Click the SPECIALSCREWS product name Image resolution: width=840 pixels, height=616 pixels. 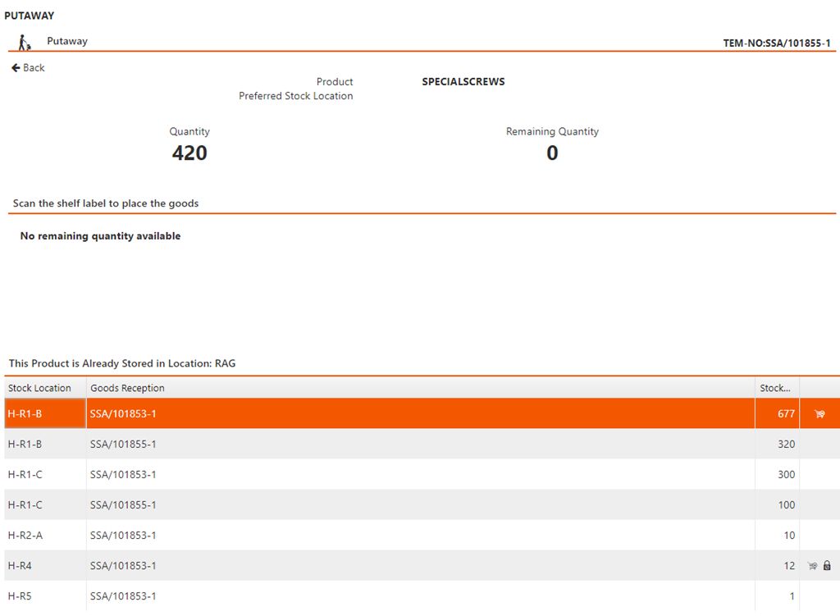coord(463,82)
